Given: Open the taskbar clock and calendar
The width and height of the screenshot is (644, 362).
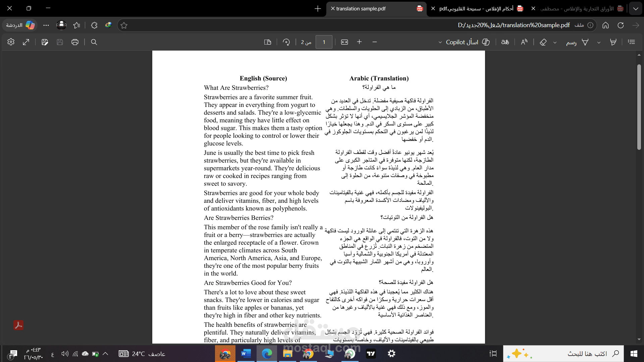Looking at the screenshot, I should point(34,354).
